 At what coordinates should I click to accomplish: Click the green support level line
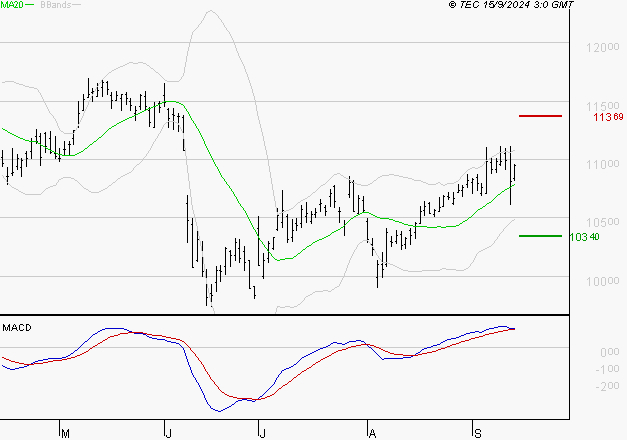click(540, 236)
